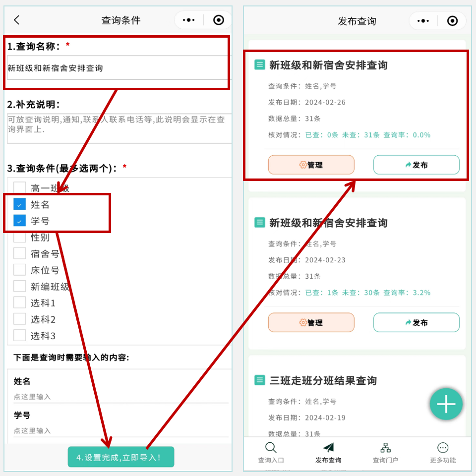
Task: Click list icon beside 三班走班分班结果查询
Action: point(259,380)
